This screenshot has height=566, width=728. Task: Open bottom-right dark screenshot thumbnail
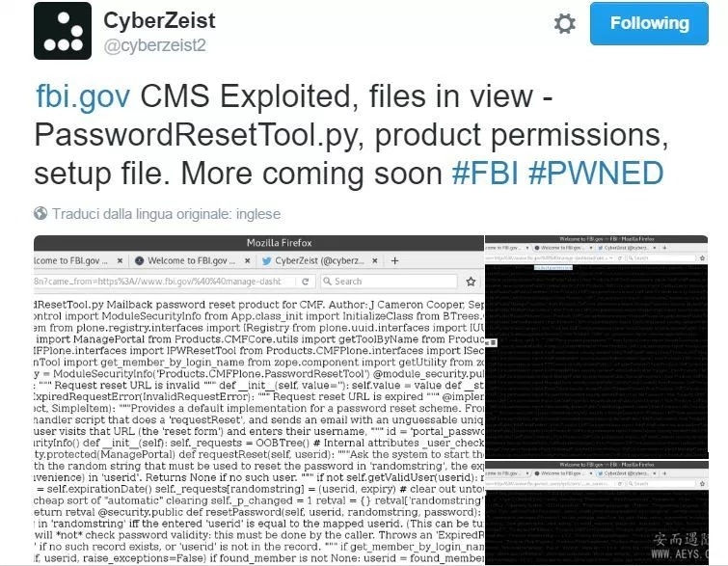coord(597,513)
